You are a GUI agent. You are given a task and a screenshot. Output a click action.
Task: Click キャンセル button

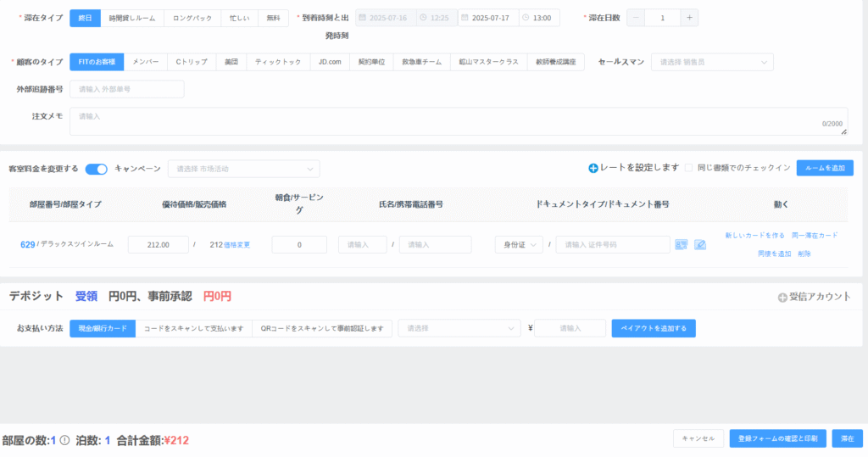click(x=698, y=438)
